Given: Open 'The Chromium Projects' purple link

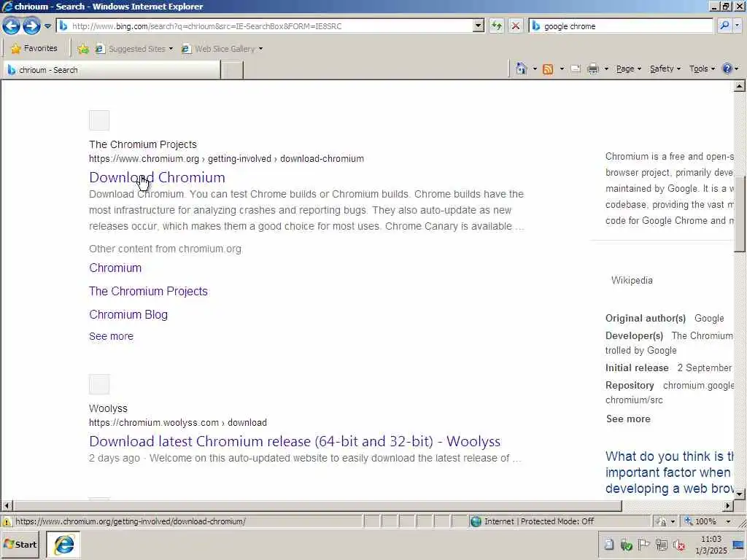Looking at the screenshot, I should [148, 291].
